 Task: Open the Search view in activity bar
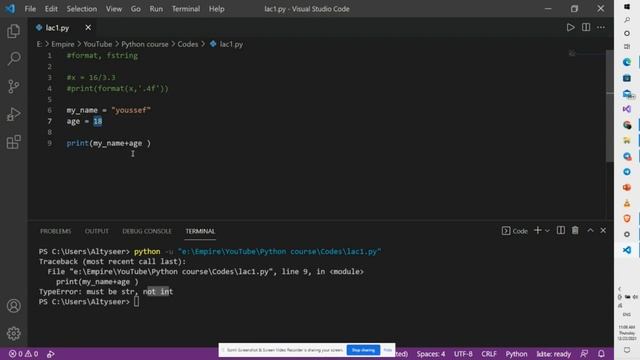click(x=13, y=58)
